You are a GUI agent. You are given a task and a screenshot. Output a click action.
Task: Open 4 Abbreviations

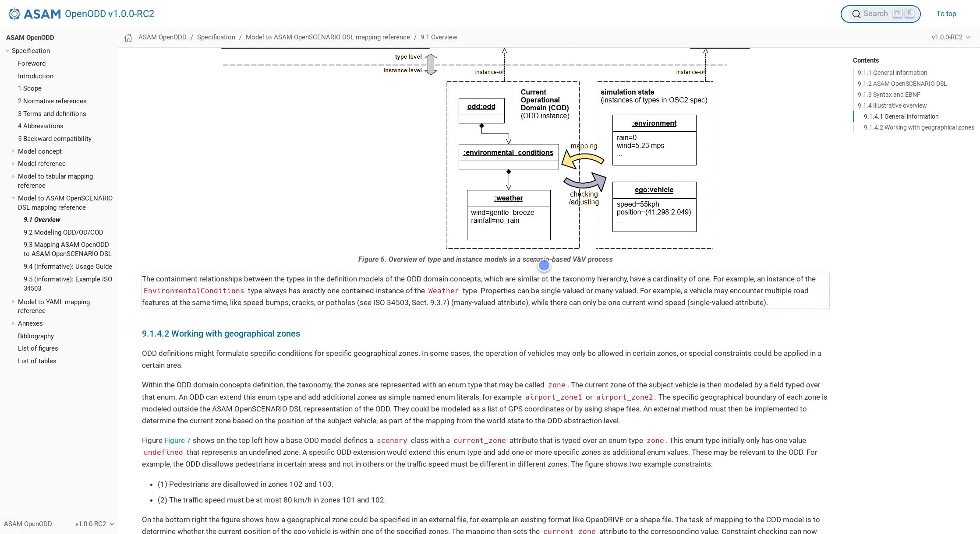click(40, 126)
